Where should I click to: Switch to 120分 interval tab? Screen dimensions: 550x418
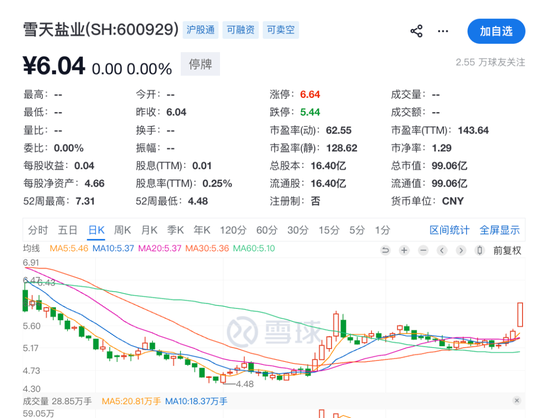pyautogui.click(x=233, y=230)
